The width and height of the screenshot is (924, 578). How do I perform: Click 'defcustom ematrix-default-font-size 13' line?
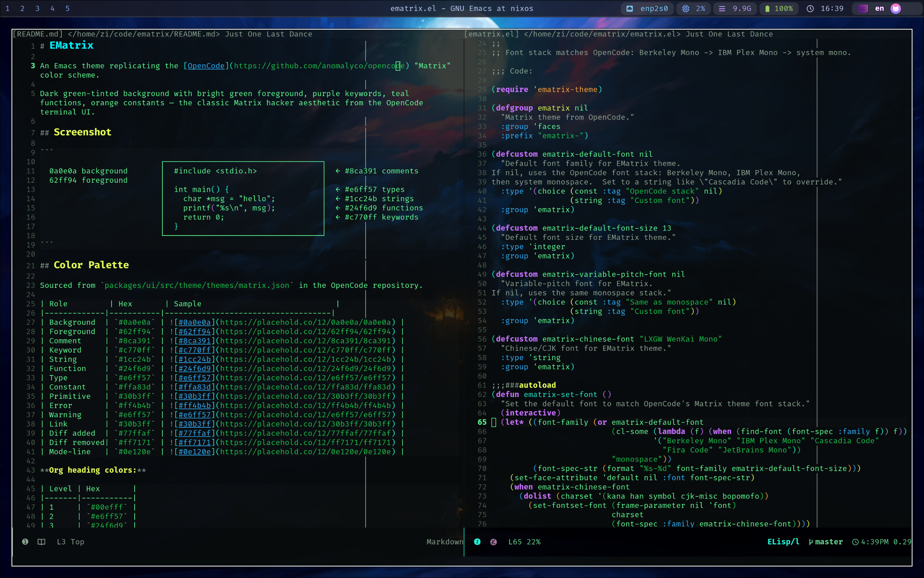[583, 228]
